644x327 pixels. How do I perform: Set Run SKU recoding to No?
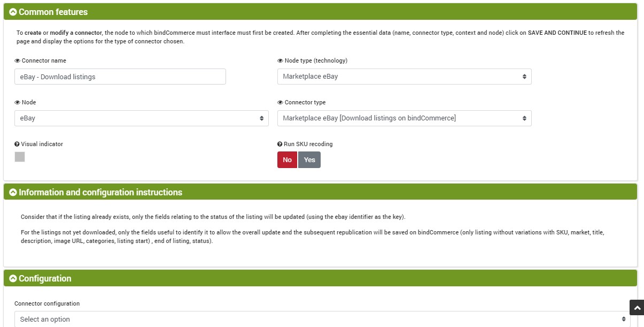(287, 160)
